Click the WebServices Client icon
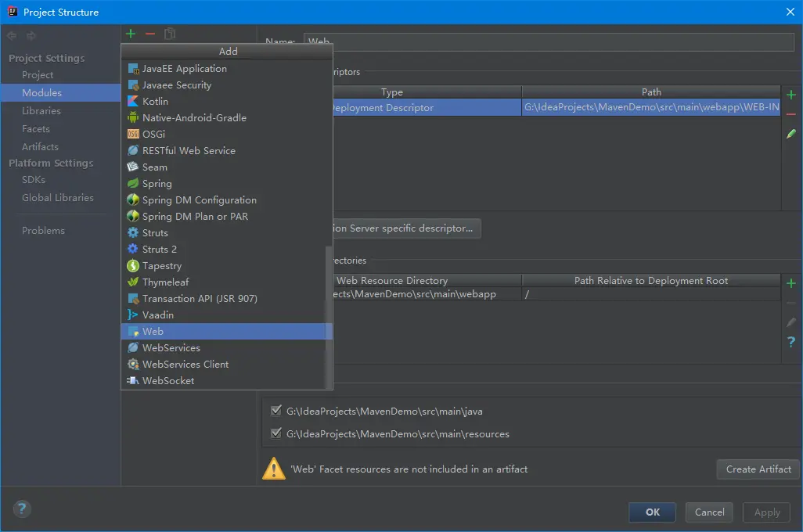This screenshot has height=532, width=803. 133,364
